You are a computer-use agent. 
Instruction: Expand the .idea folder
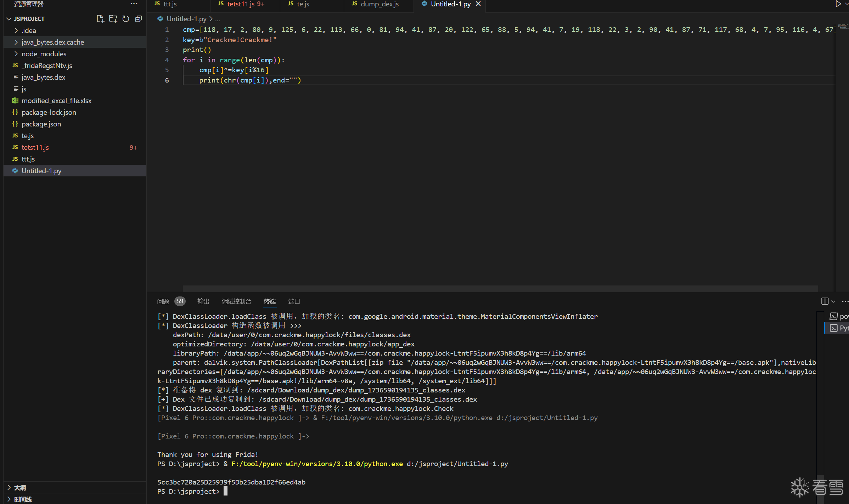(28, 30)
